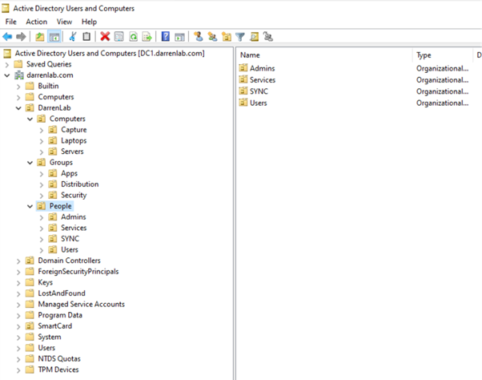
Task: Click the Copy clipboard icon
Action: click(x=86, y=37)
